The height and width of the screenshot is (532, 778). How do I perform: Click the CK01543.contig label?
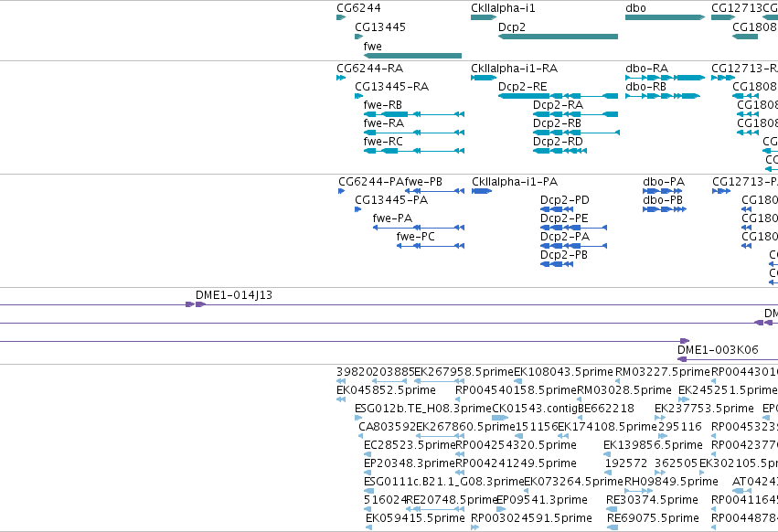(535, 409)
